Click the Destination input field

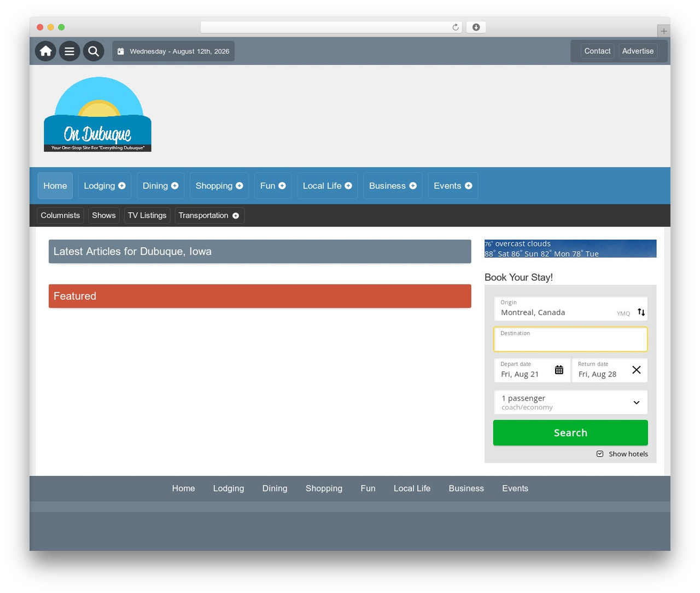tap(570, 340)
